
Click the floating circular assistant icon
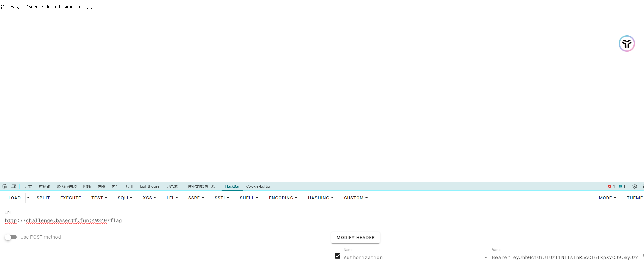pyautogui.click(x=627, y=43)
